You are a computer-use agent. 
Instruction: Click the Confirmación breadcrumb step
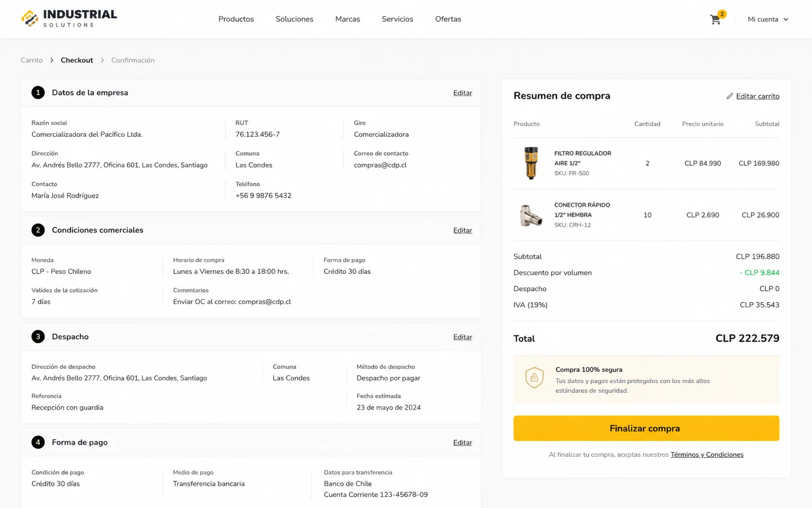pyautogui.click(x=133, y=60)
